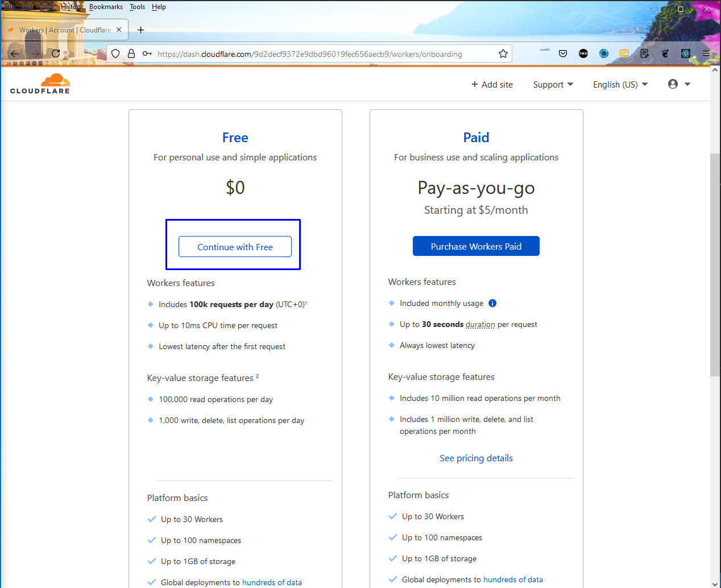The image size is (721, 588).
Task: Reload the page with the refresh icon
Action: (x=56, y=53)
